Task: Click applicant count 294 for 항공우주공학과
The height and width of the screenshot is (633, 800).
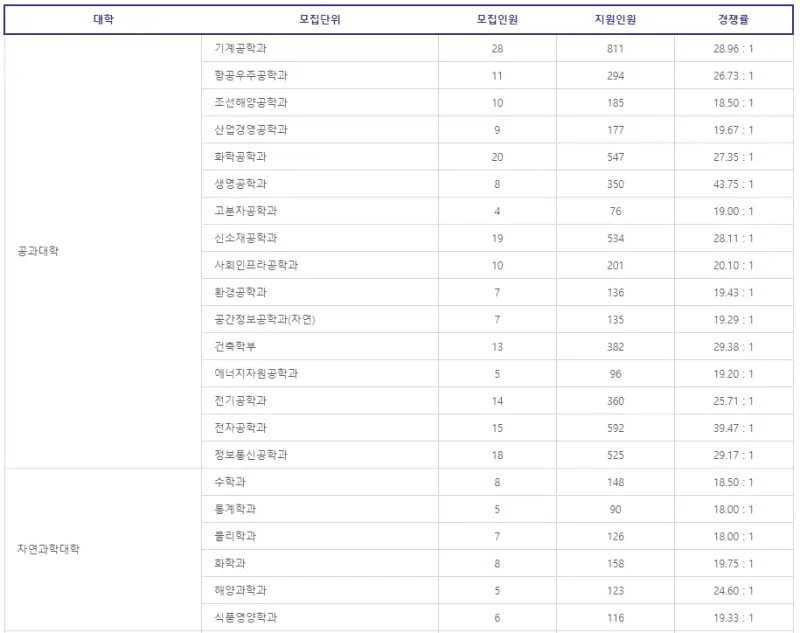Action: pos(615,76)
